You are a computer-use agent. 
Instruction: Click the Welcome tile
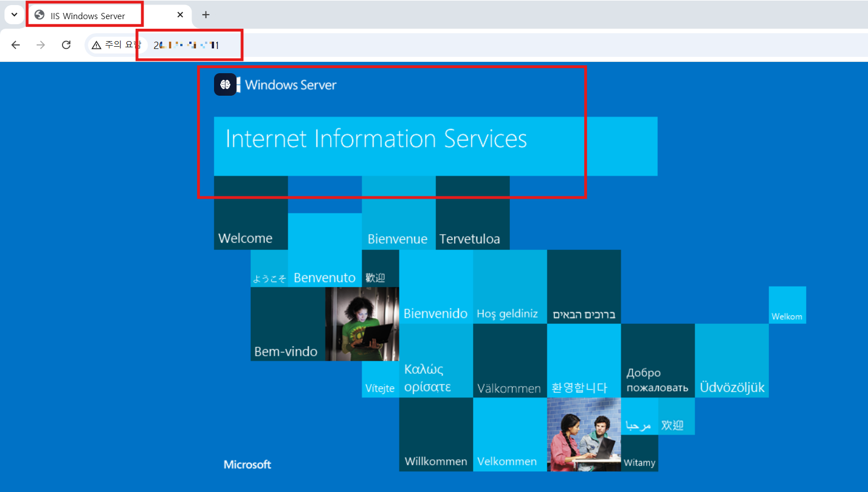(x=251, y=213)
